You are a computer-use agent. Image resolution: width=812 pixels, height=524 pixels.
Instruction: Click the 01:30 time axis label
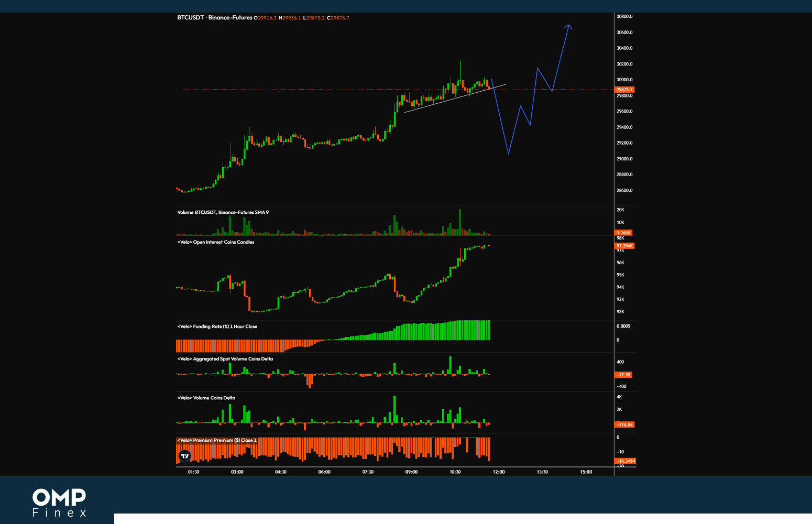[193, 472]
